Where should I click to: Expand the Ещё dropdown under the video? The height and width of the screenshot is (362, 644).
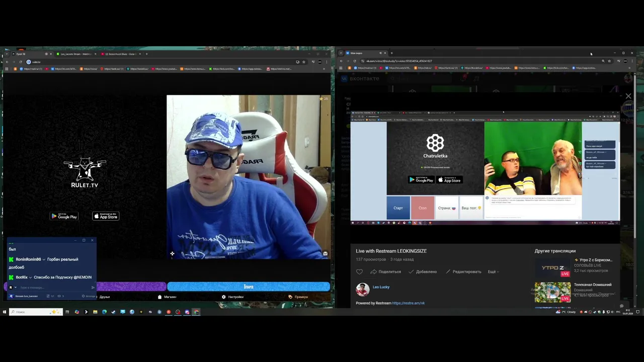click(x=493, y=271)
